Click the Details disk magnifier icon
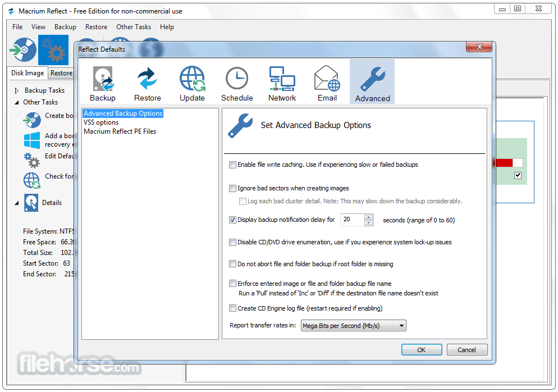This screenshot has width=558, height=392. (x=31, y=203)
